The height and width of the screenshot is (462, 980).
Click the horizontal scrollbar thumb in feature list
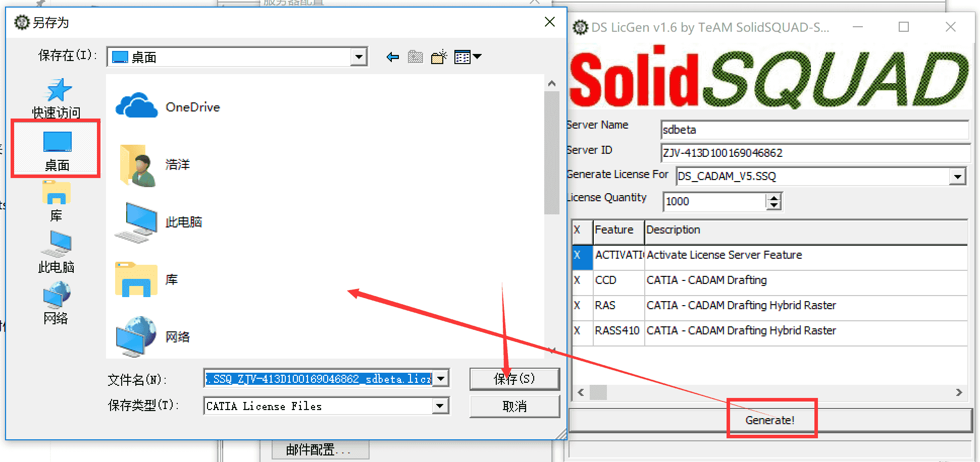pos(598,392)
